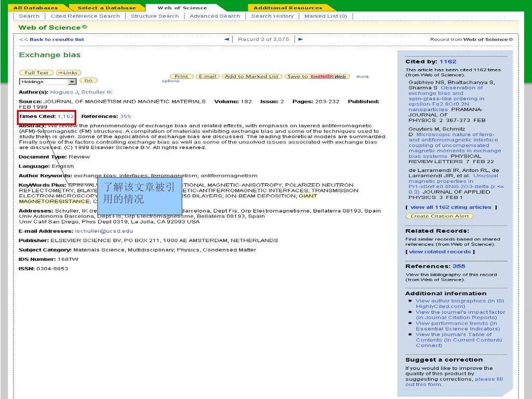Image resolution: width=532 pixels, height=399 pixels.
Task: Click the Full Text button
Action: (36, 73)
